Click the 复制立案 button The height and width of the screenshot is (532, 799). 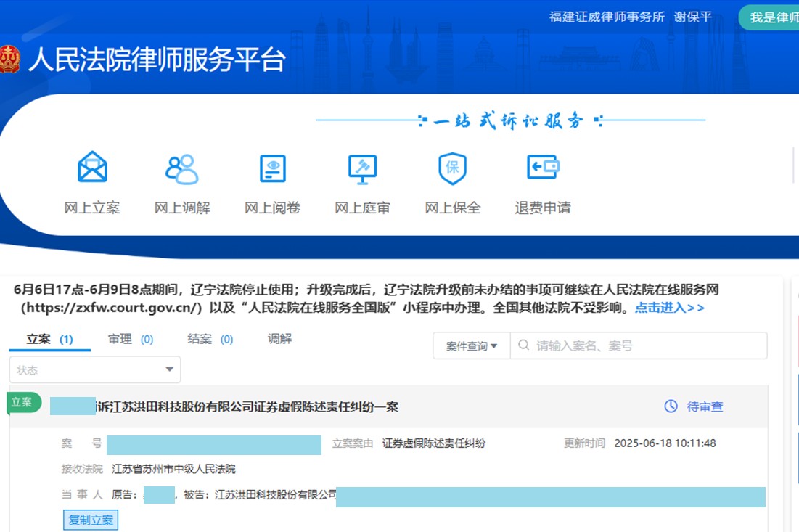click(x=91, y=520)
